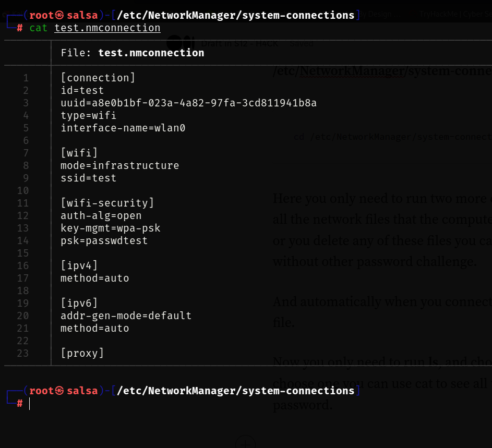Select the ssid=test line
The image size is (492, 448).
(x=89, y=178)
